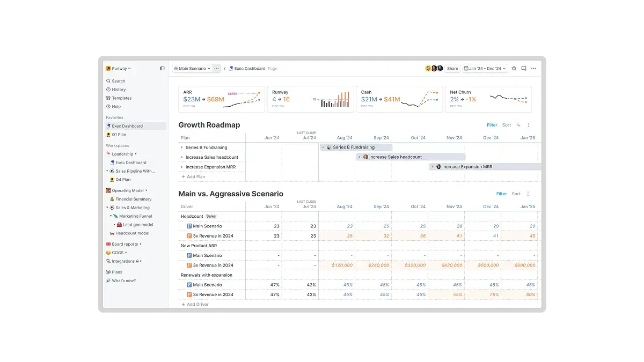The image size is (644, 362).
Task: Open Financial Summary page
Action: (130, 199)
